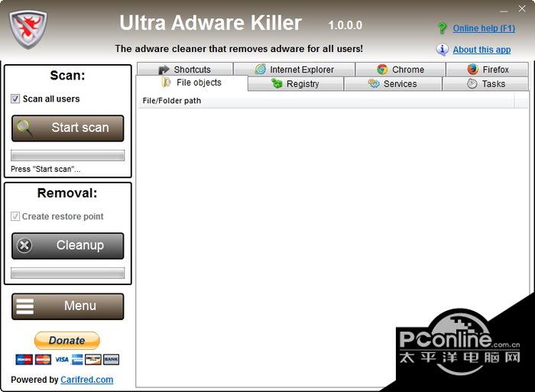Image resolution: width=535 pixels, height=392 pixels.
Task: Close the Ultra Adware Killer window
Action: [522, 8]
